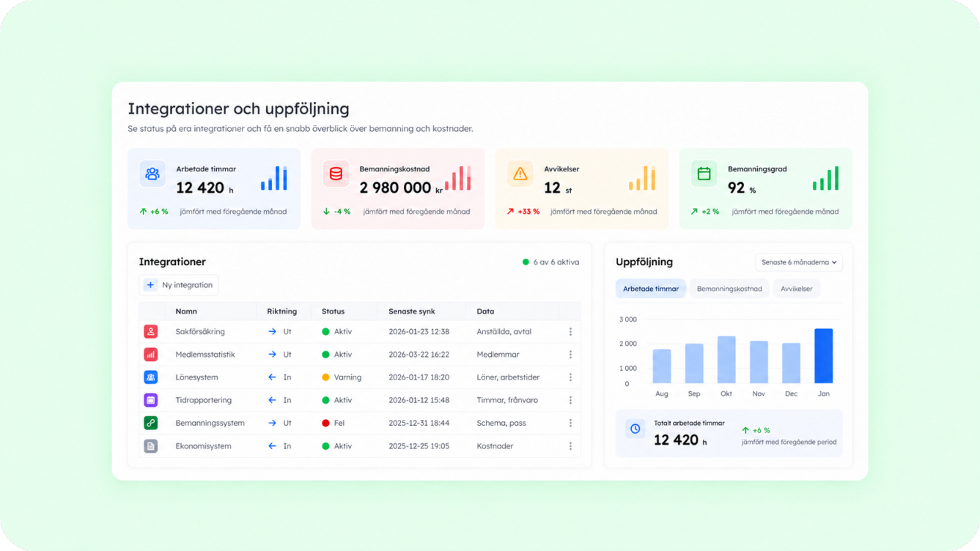Image resolution: width=980 pixels, height=551 pixels.
Task: Click the Okt bar in the chart
Action: click(726, 360)
